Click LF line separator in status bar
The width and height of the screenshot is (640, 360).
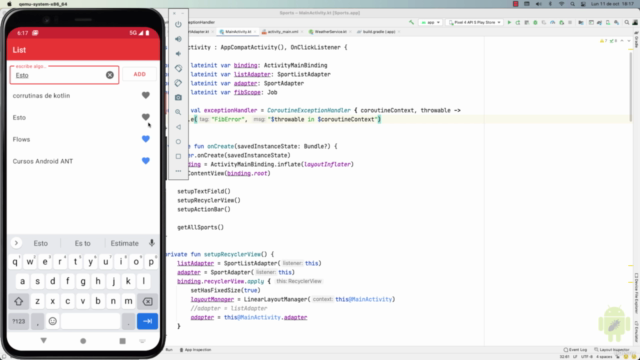click(x=575, y=357)
